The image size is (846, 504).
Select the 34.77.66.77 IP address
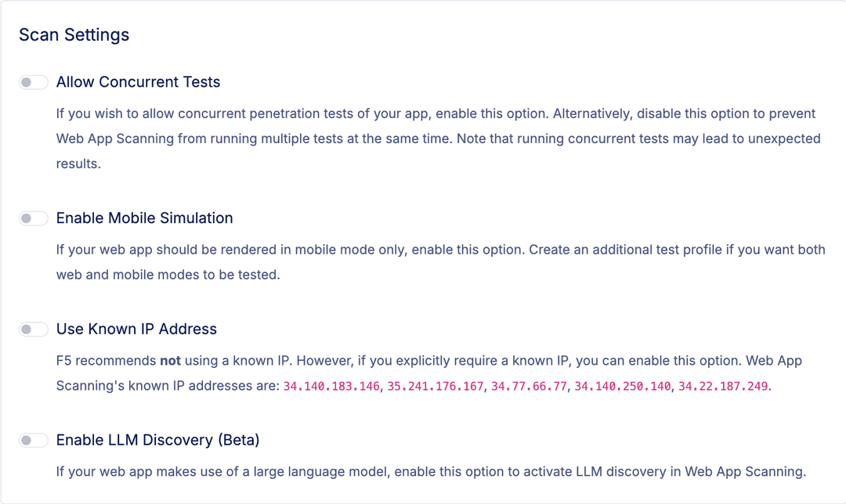(x=529, y=387)
